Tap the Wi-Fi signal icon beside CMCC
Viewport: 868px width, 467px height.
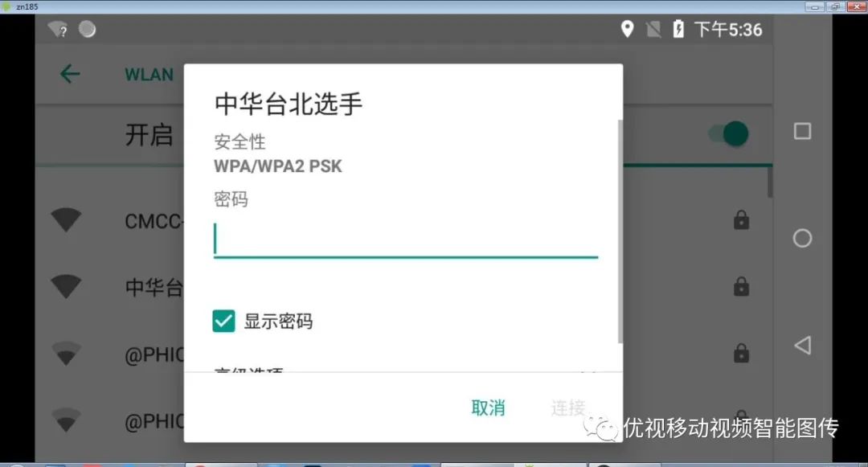point(66,219)
